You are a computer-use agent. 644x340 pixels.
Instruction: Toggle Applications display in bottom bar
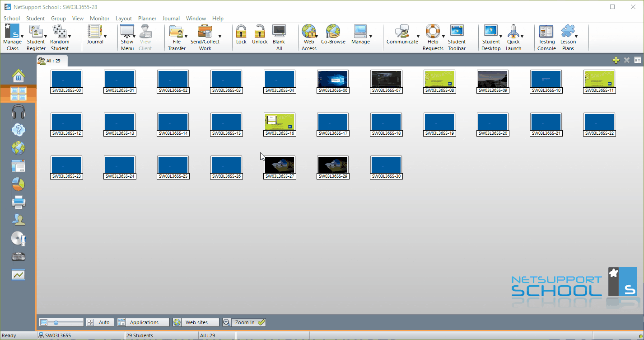pos(143,322)
